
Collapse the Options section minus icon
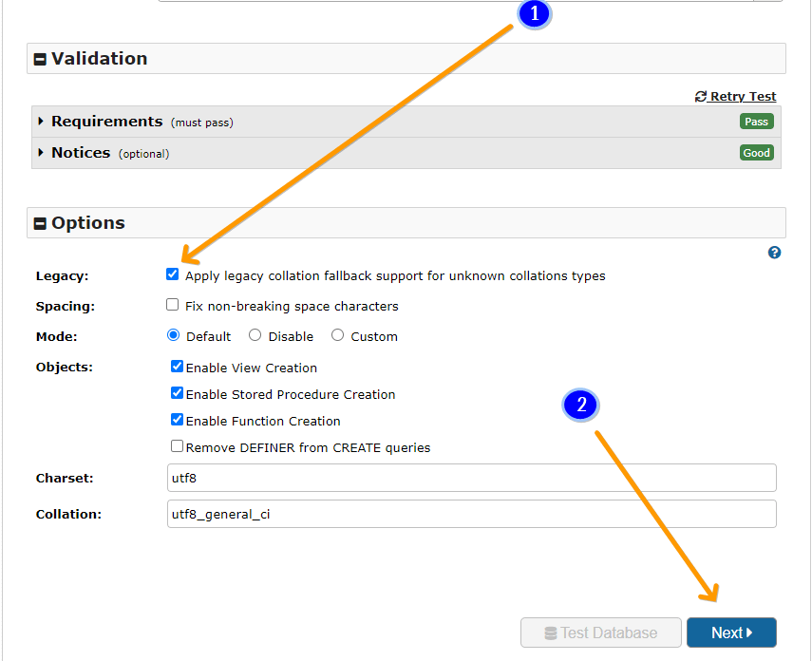[x=40, y=224]
